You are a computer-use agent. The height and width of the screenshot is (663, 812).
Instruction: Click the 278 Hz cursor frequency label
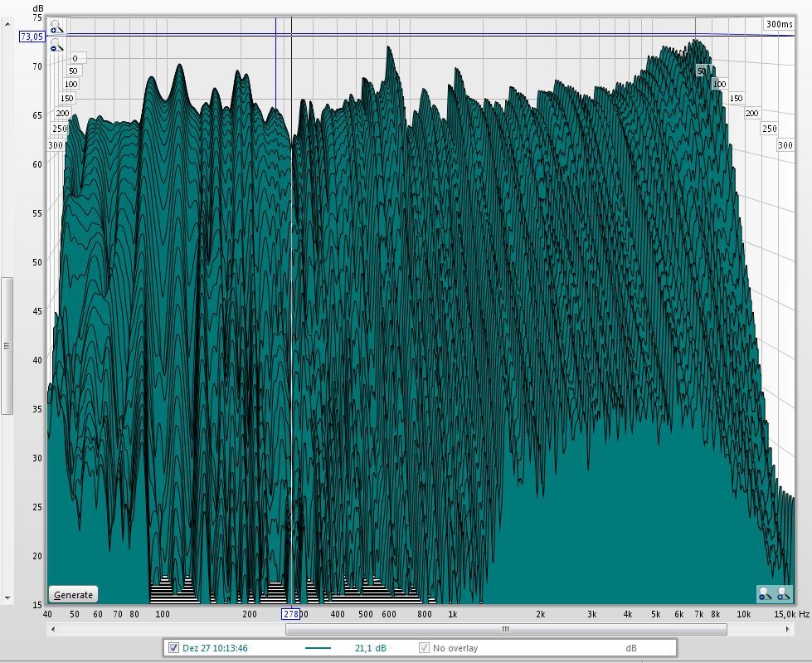pos(290,614)
